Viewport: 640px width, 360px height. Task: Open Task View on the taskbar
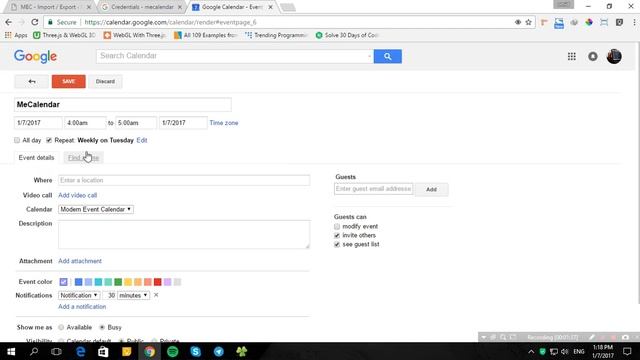click(56, 351)
